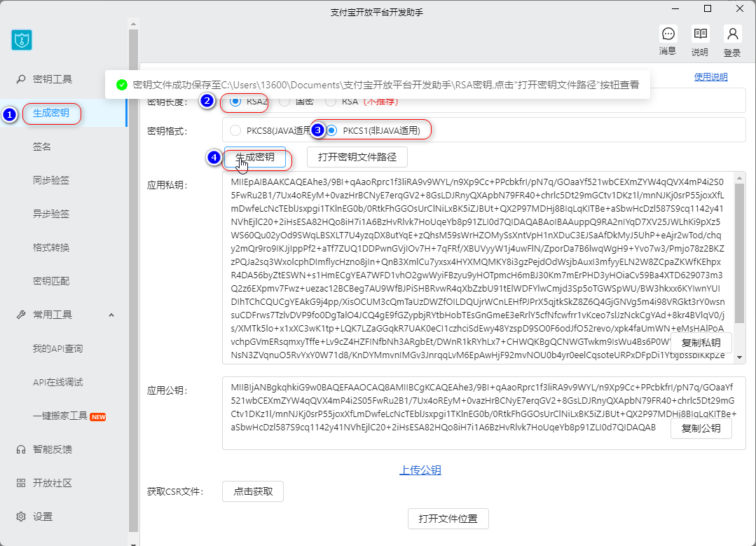Click the 获取CSR文件 label
The height and width of the screenshot is (546, 756).
(x=175, y=492)
